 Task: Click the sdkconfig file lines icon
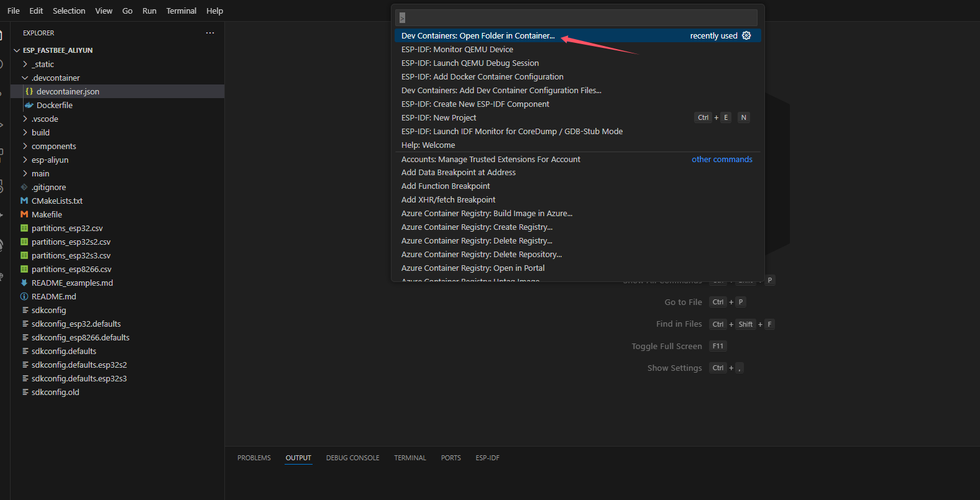25,310
